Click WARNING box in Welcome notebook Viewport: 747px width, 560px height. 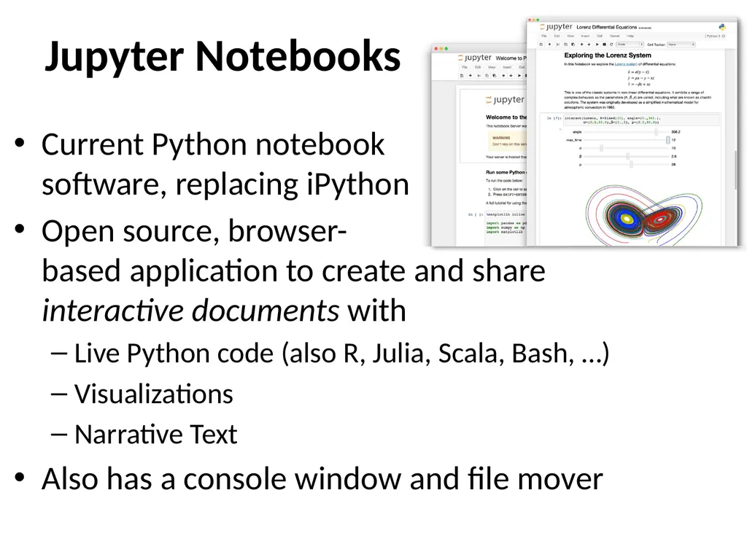coord(508,141)
